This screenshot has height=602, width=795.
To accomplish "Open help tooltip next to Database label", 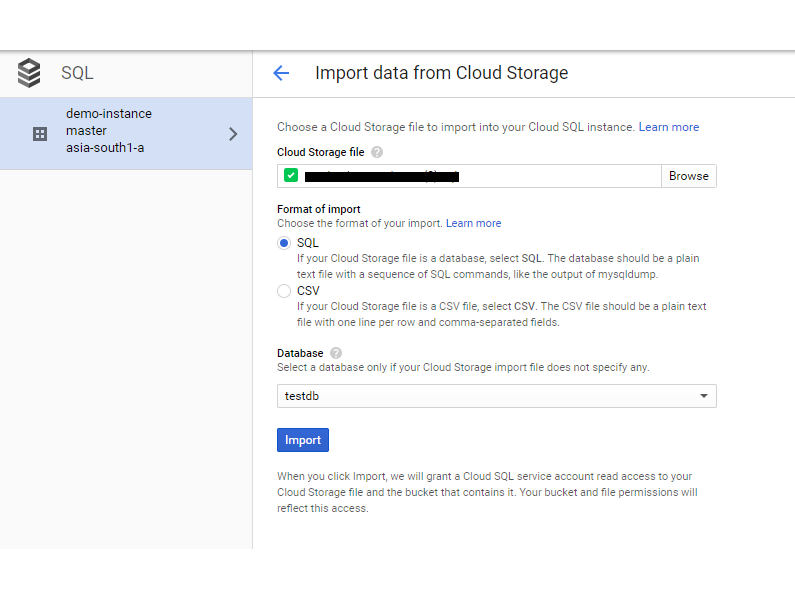I will tap(336, 353).
